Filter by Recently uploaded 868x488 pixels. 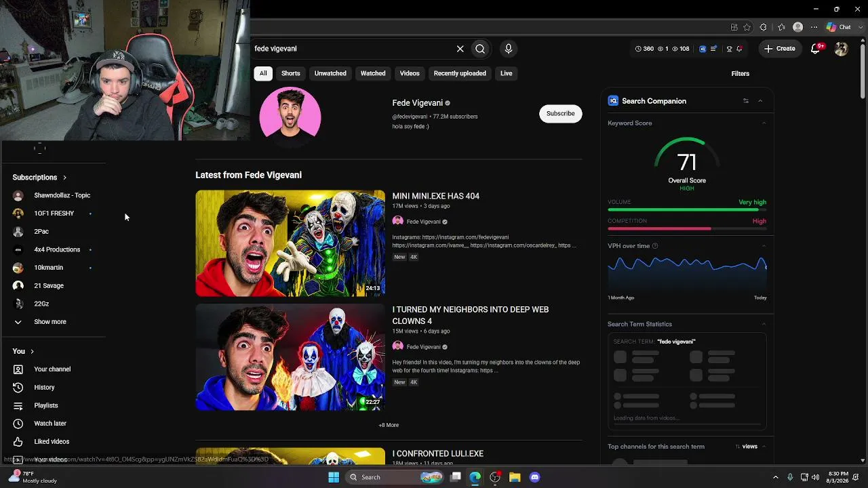click(460, 73)
